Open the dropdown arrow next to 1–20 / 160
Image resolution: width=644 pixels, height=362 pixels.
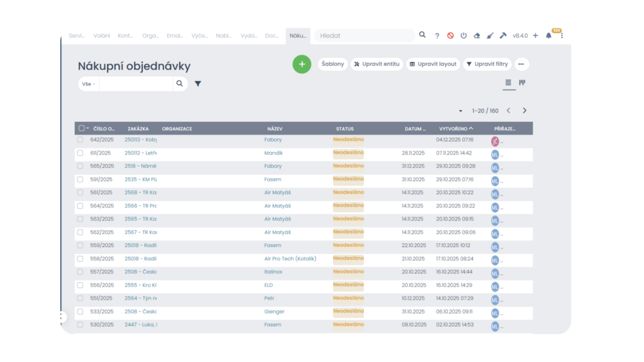click(x=460, y=111)
